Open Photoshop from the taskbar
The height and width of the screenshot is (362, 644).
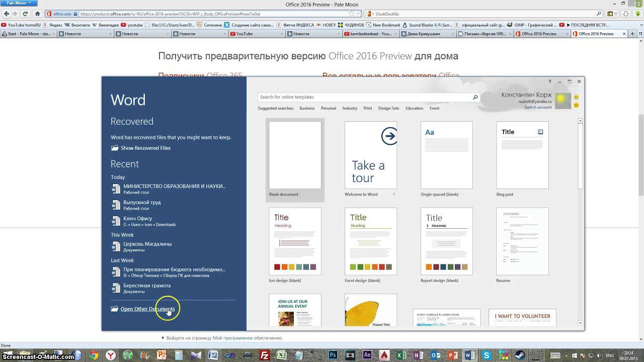[333, 355]
